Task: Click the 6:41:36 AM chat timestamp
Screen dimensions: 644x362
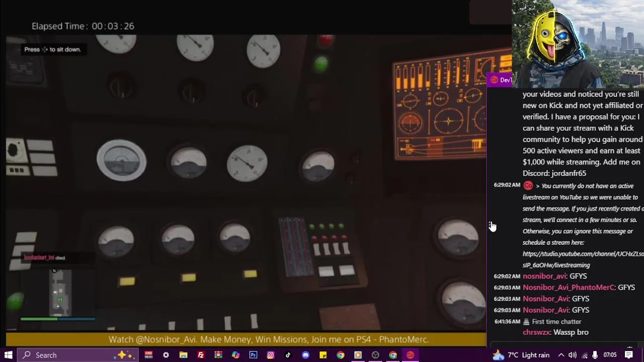Action: (507, 322)
